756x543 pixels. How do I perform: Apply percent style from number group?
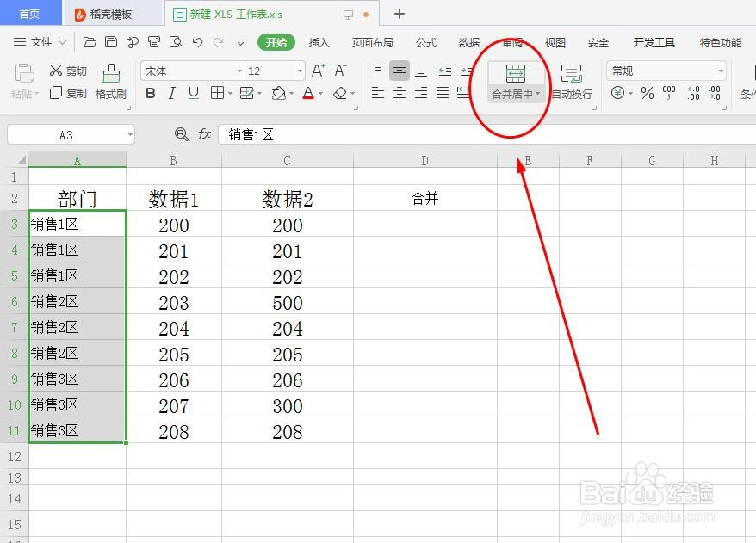648,94
